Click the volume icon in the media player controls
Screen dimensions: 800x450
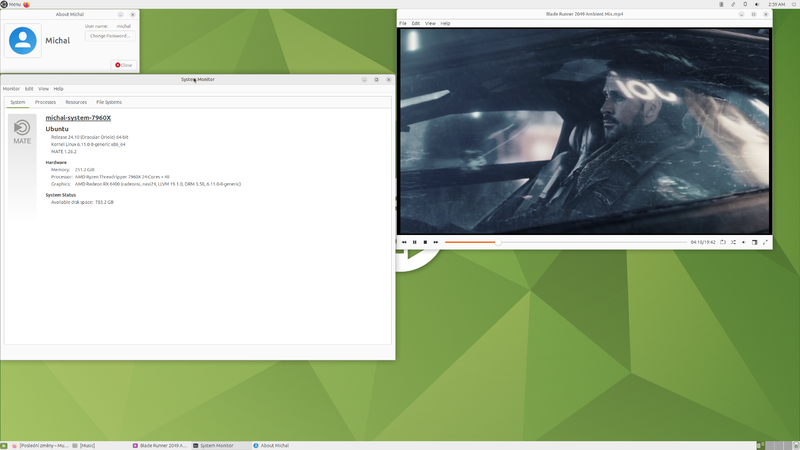coord(744,242)
